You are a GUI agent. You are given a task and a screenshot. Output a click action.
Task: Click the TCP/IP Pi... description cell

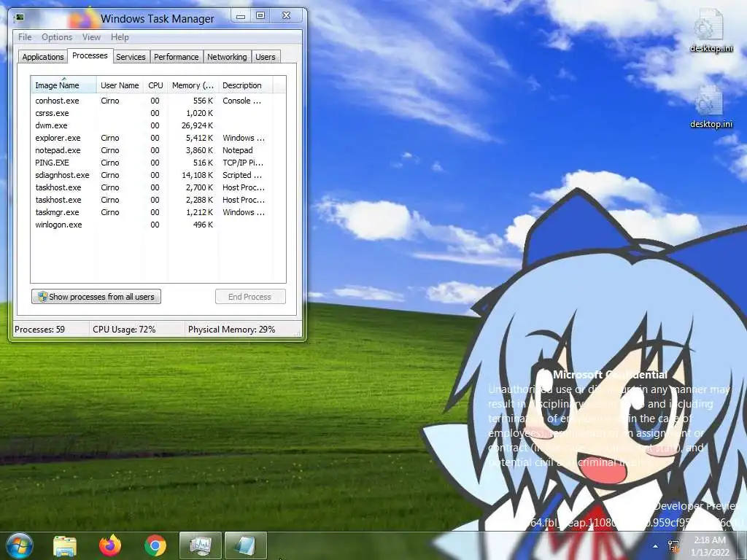[x=243, y=163]
